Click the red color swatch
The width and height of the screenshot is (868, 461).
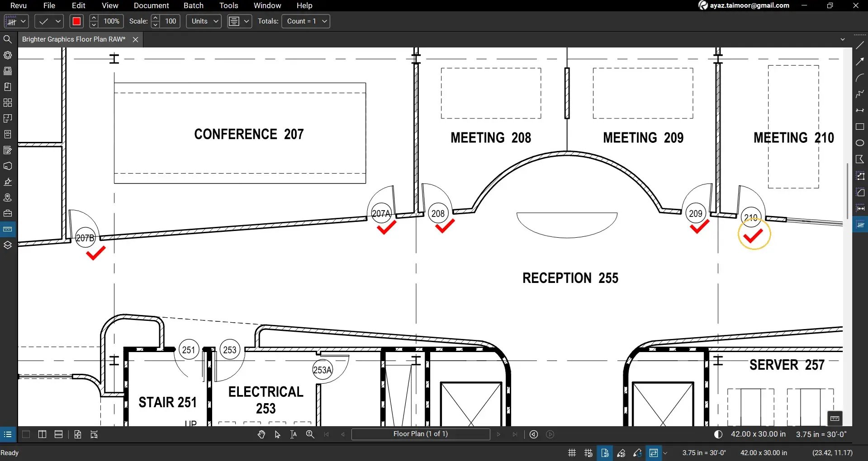click(76, 21)
